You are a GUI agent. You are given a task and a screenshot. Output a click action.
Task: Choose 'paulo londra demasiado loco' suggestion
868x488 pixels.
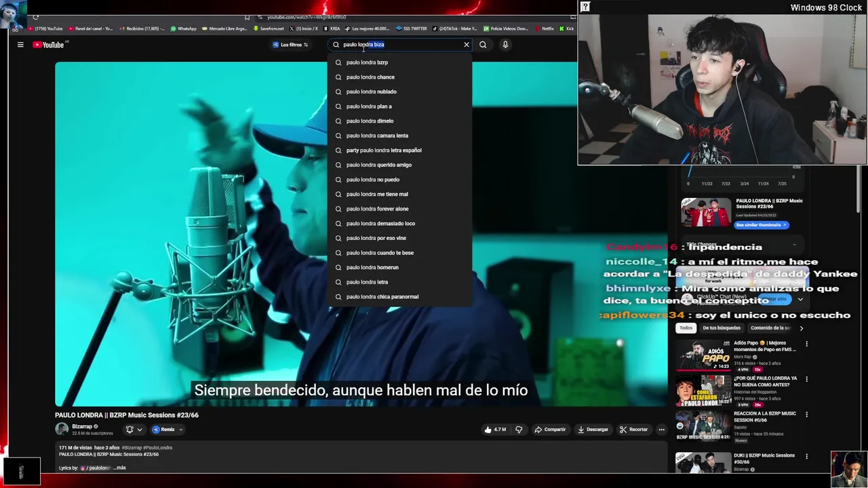pos(400,224)
